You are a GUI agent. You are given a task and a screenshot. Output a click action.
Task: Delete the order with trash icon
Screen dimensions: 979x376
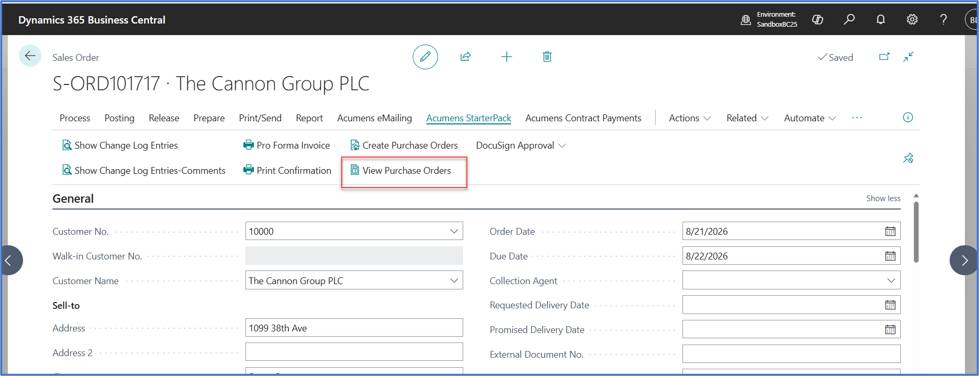point(547,57)
